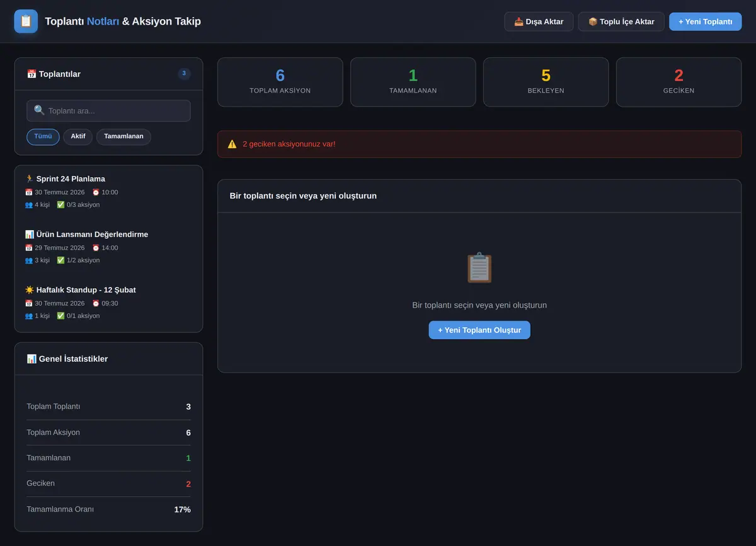This screenshot has width=756, height=546.
Task: Click the runner icon on Sprint 24 Planlama
Action: (x=29, y=179)
